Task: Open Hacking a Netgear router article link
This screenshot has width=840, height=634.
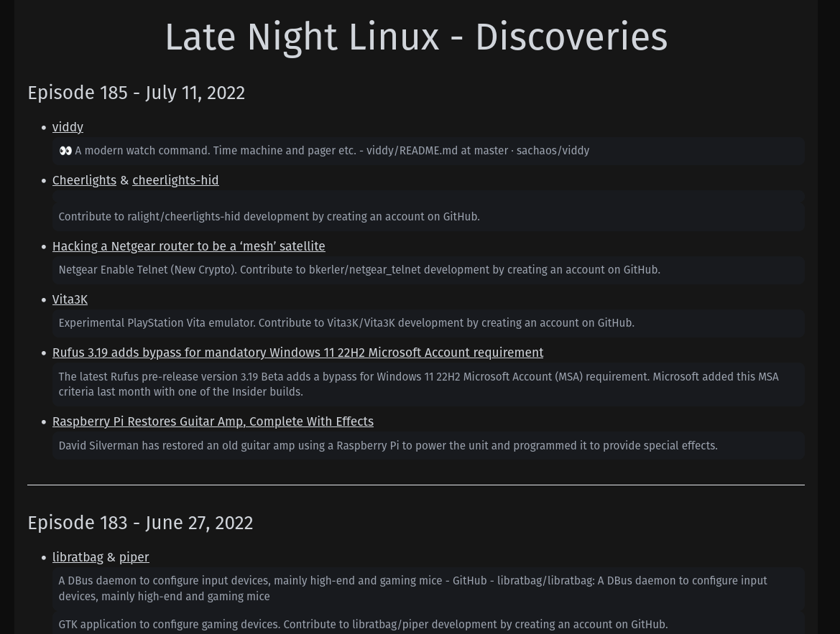Action: pos(188,246)
